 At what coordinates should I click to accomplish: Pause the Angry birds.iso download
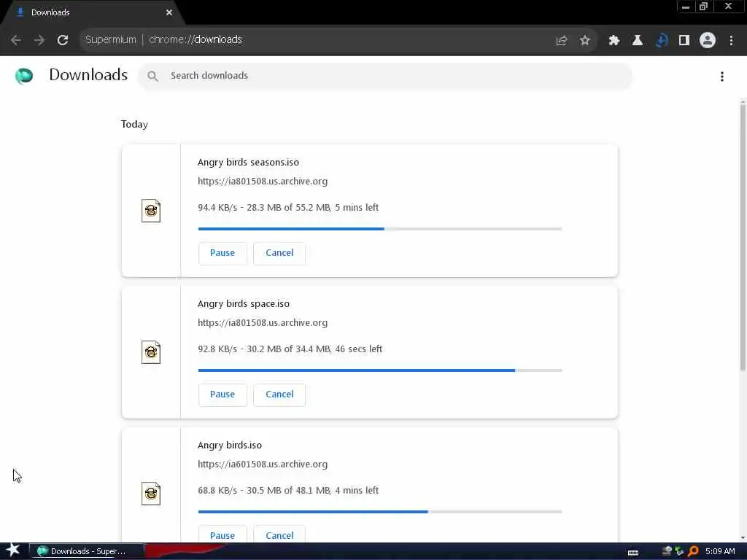(222, 534)
